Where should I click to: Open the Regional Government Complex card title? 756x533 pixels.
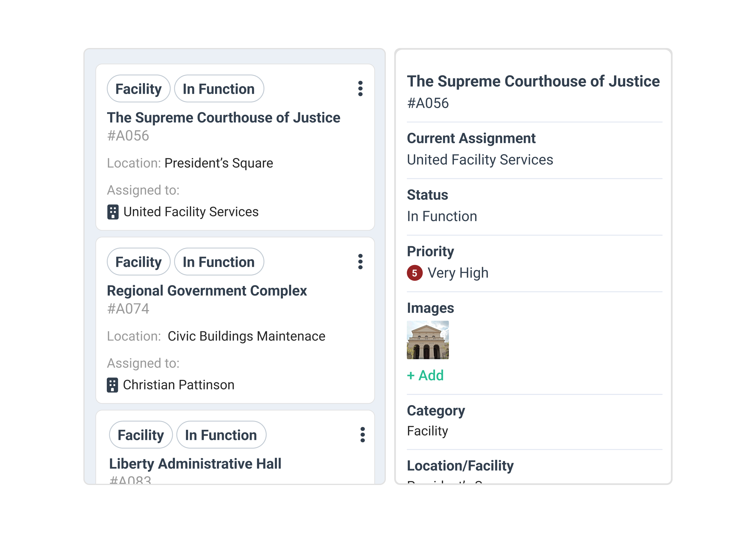tap(207, 291)
